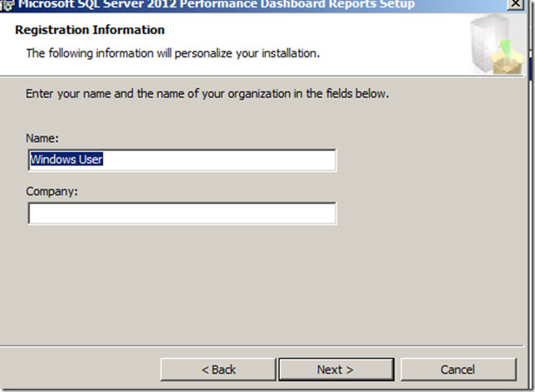Go back with the Back button
Viewport: 535px width, 392px height.
point(218,370)
